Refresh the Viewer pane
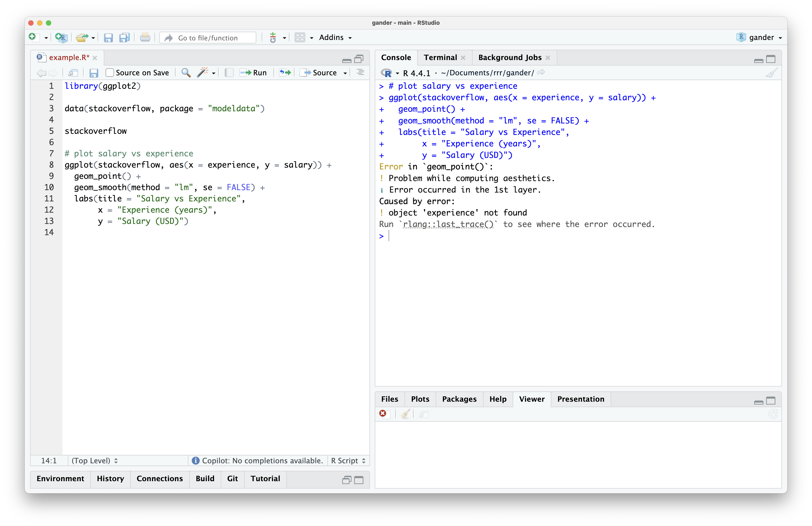 tap(773, 414)
